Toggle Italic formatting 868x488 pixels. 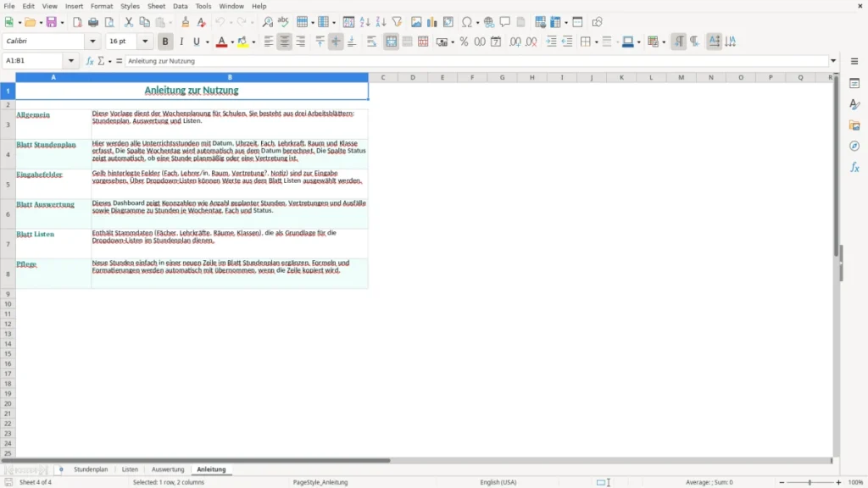(x=181, y=42)
